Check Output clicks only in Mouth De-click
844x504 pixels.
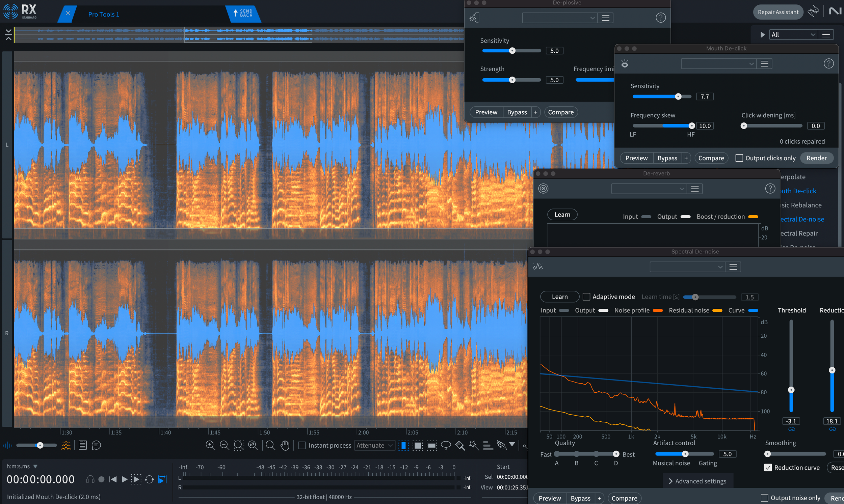point(739,158)
